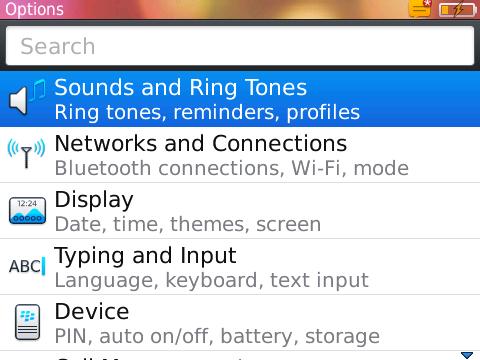Open Typing and Input settings
This screenshot has width=480, height=360.
(240, 267)
